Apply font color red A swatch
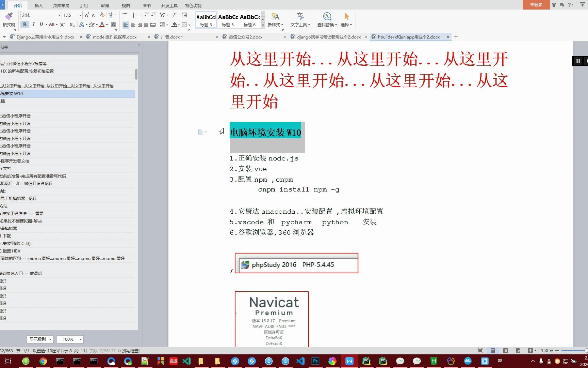588x368 pixels. (x=102, y=25)
